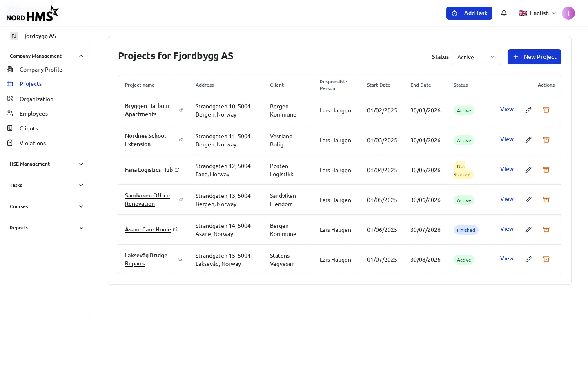Archive the Laksevåg Bridge Repairs project
This screenshot has height=368, width=588.
click(546, 259)
